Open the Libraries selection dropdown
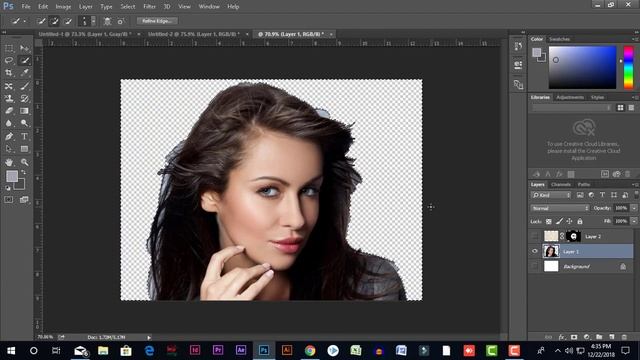Image resolution: width=640 pixels, height=360 pixels. [571, 107]
